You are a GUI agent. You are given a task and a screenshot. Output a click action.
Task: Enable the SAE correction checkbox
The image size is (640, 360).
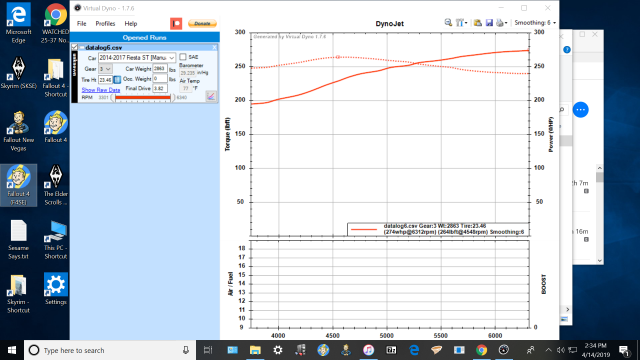coord(183,57)
